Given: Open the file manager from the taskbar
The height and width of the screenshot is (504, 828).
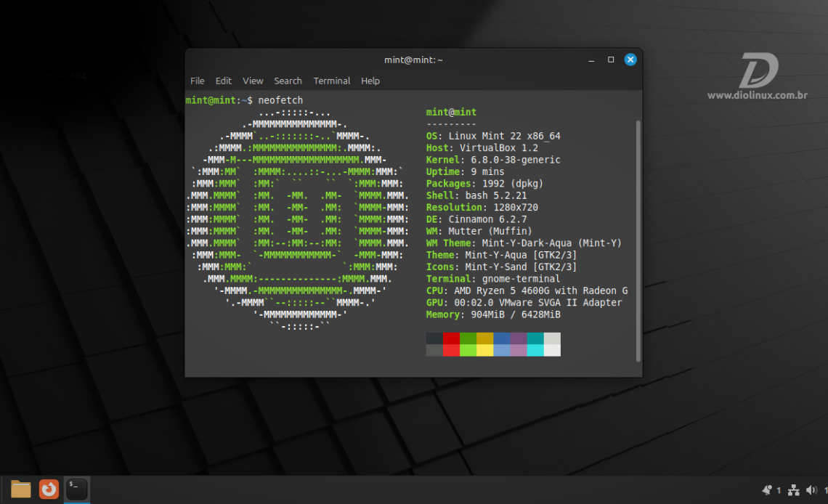Looking at the screenshot, I should click(x=20, y=489).
